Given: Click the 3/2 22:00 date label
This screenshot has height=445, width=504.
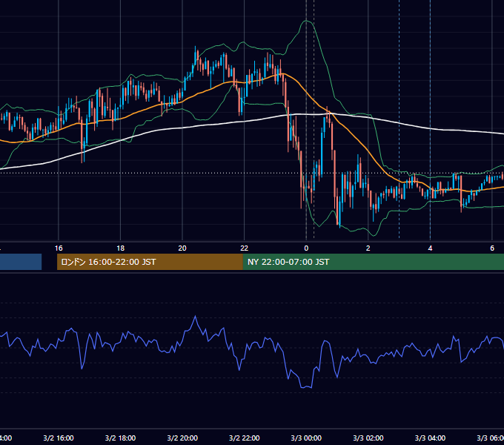Looking at the screenshot, I should click(245, 438).
